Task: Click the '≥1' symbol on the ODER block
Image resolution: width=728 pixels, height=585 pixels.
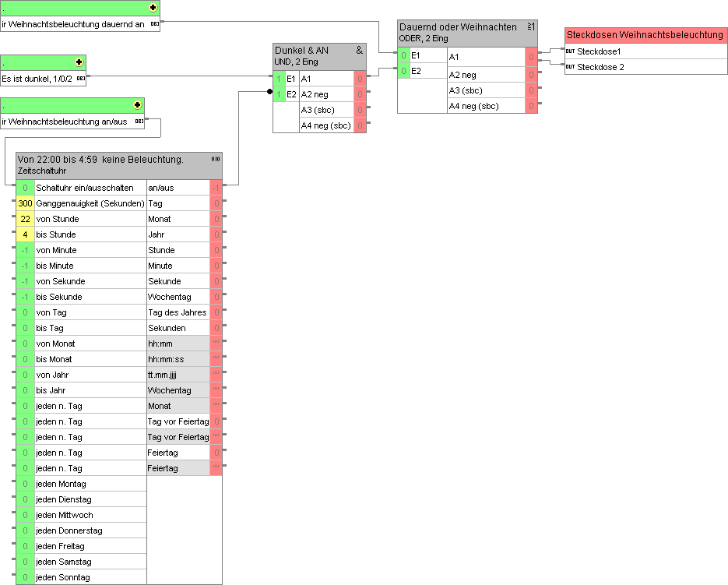Action: tap(531, 26)
